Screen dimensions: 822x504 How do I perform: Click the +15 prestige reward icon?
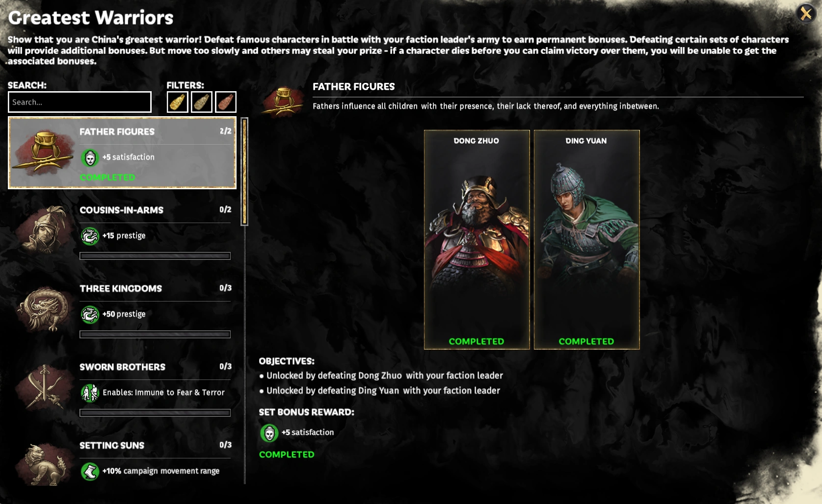tap(90, 236)
